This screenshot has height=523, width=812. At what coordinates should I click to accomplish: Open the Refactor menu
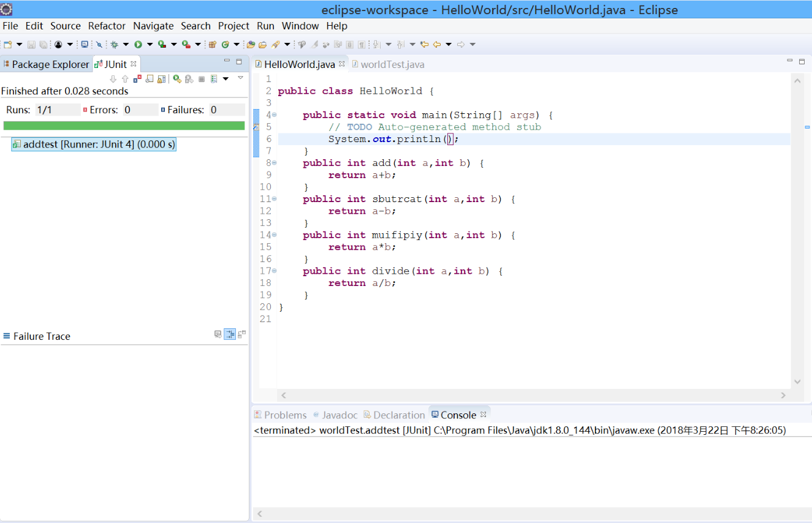click(x=107, y=26)
